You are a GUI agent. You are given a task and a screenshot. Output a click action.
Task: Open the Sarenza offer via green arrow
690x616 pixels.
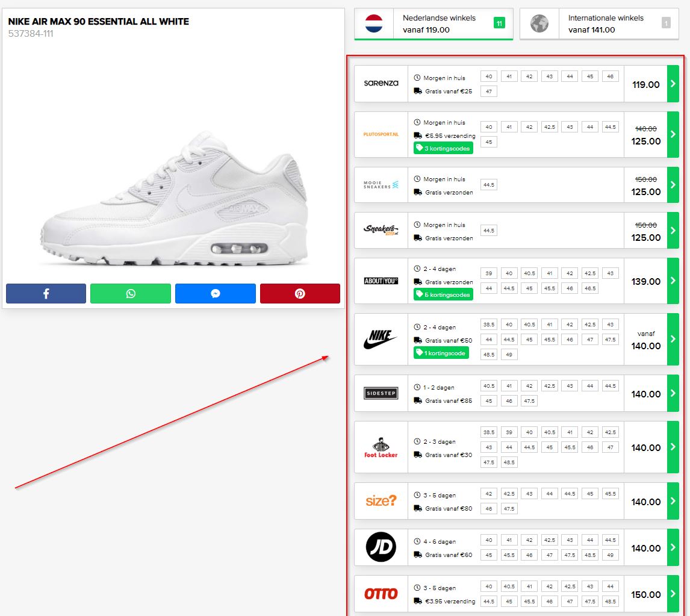pyautogui.click(x=673, y=84)
